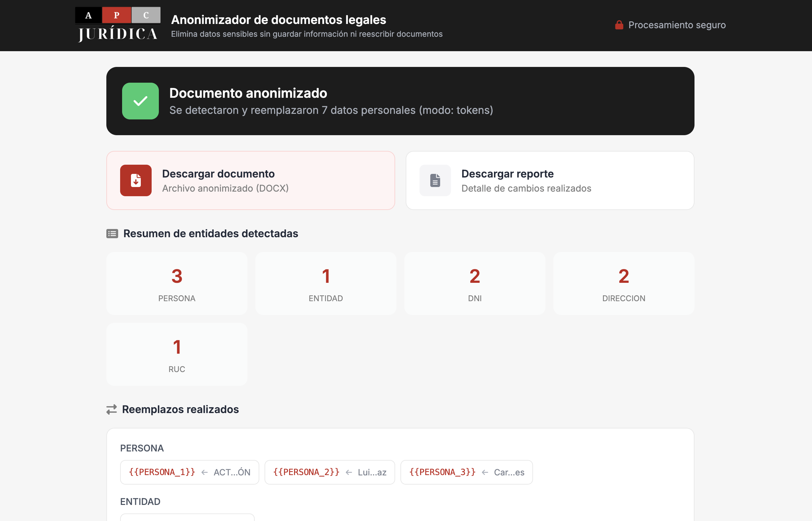Click the Documento anonimizado banner heading
812x521 pixels.
248,93
